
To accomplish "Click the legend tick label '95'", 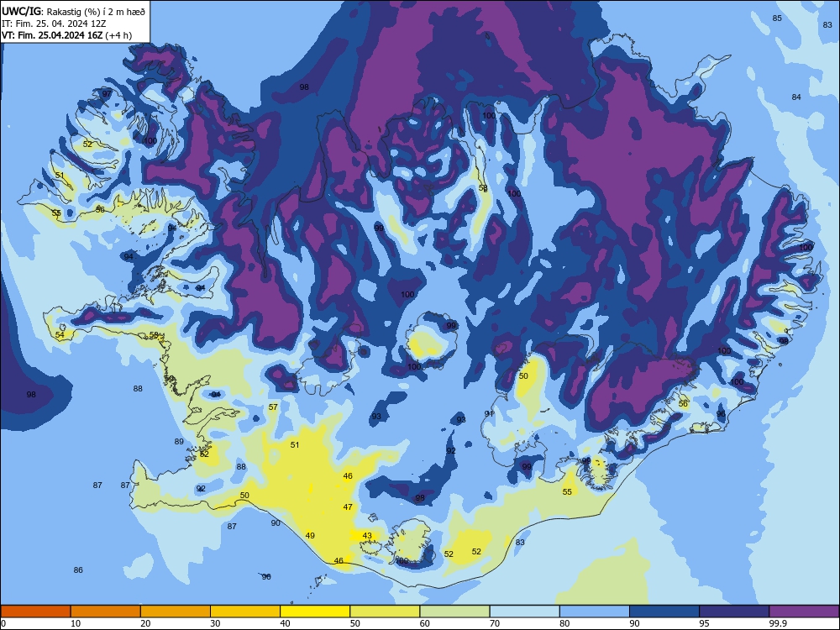I will [x=704, y=623].
